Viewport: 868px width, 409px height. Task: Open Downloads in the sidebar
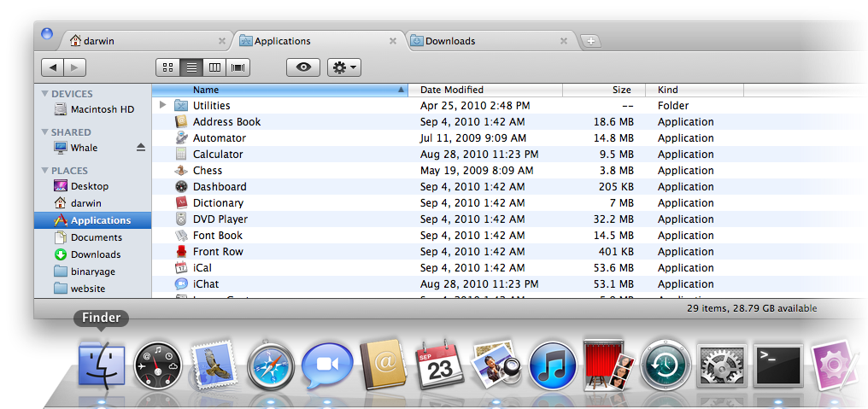pyautogui.click(x=93, y=254)
